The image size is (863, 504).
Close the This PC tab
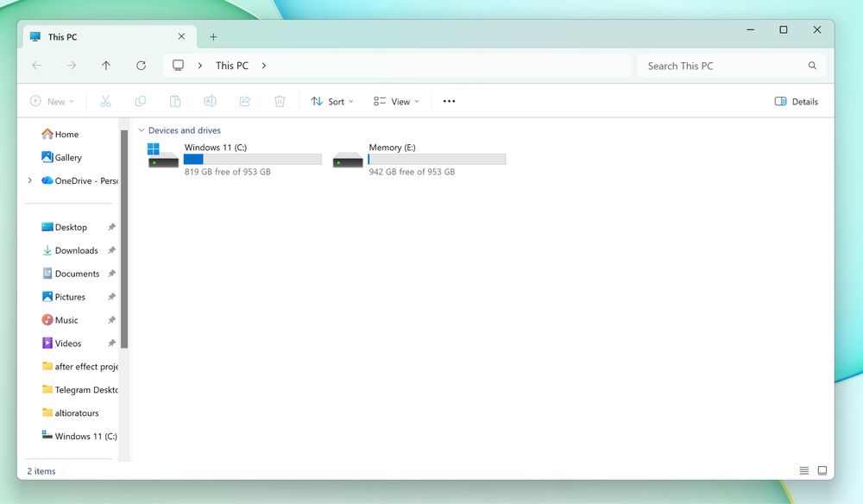[x=181, y=36]
